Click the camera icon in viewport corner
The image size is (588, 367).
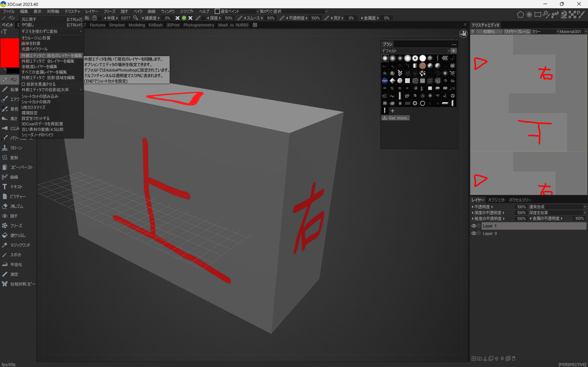[x=463, y=34]
